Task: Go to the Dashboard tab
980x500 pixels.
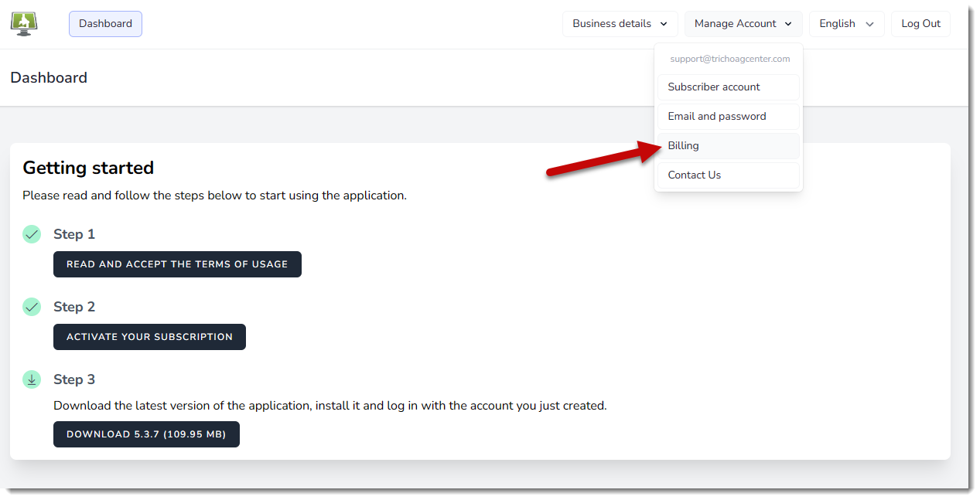Action: (x=105, y=24)
